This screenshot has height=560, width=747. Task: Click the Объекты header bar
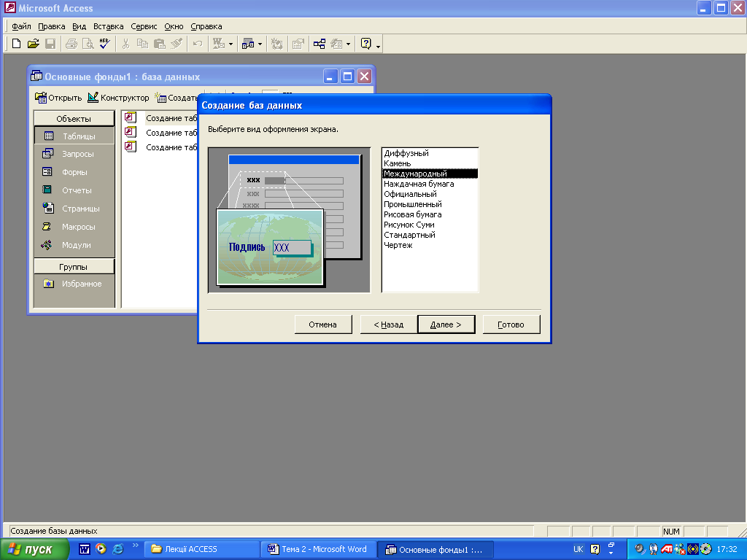(x=74, y=119)
